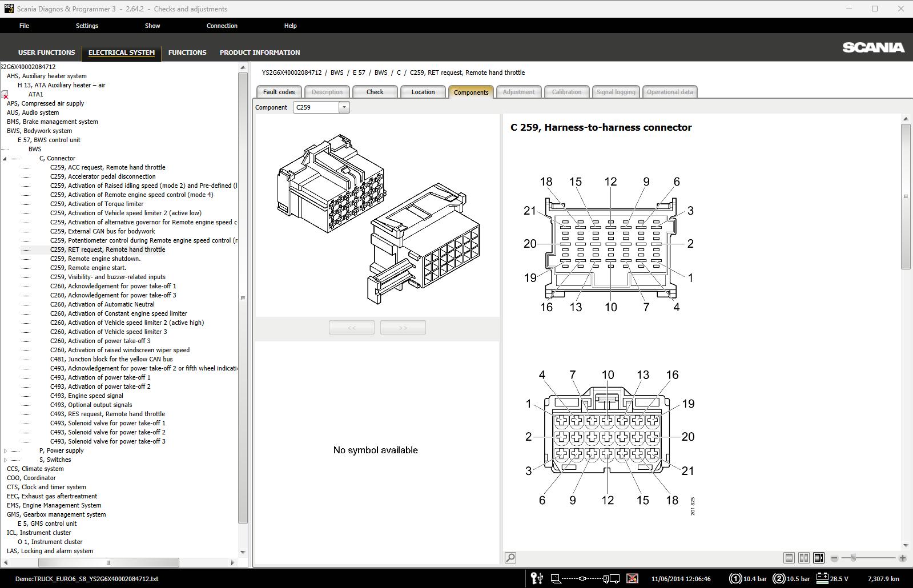Image resolution: width=913 pixels, height=588 pixels.
Task: Select C493, RES request, Remote hand throttle
Action: 108,414
